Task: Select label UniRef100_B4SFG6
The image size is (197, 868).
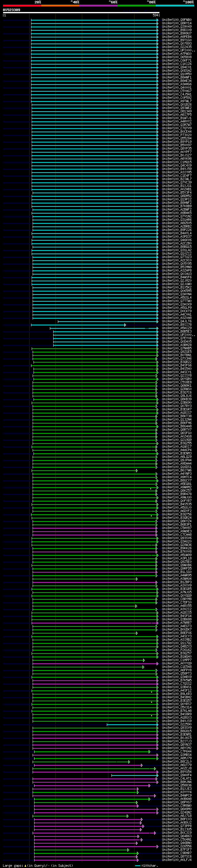Action: (177, 365)
